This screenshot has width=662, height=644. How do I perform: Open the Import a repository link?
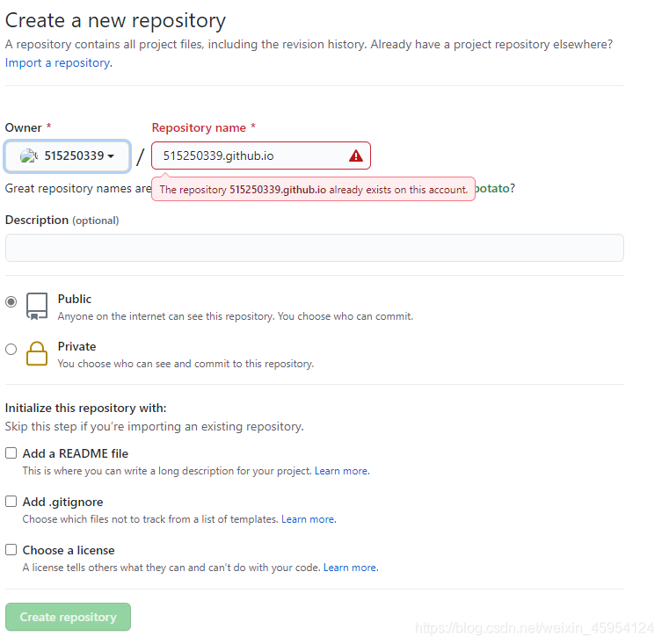58,62
